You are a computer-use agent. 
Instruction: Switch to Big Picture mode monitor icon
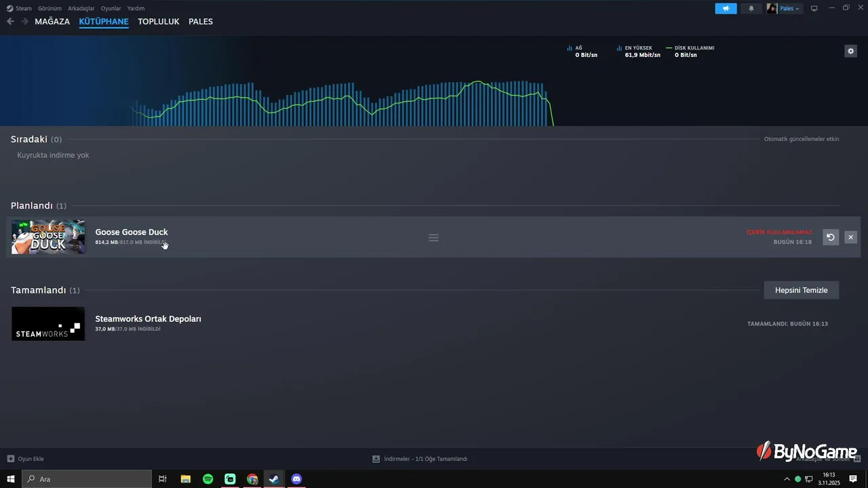(x=814, y=8)
